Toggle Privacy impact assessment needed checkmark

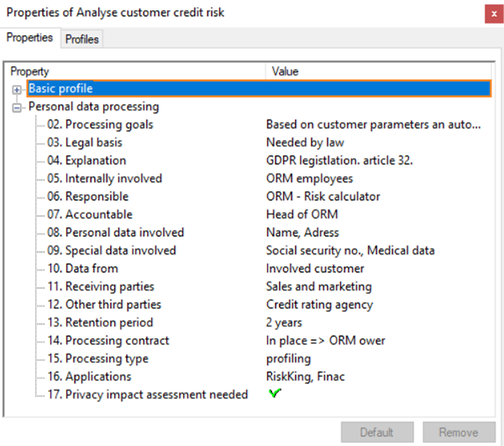click(274, 394)
